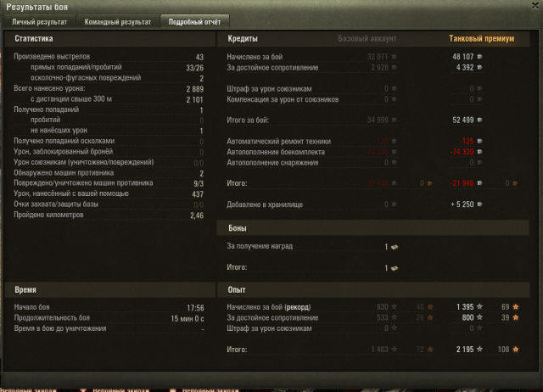
Task: Close the Результаты боя window
Action: [x=535, y=6]
